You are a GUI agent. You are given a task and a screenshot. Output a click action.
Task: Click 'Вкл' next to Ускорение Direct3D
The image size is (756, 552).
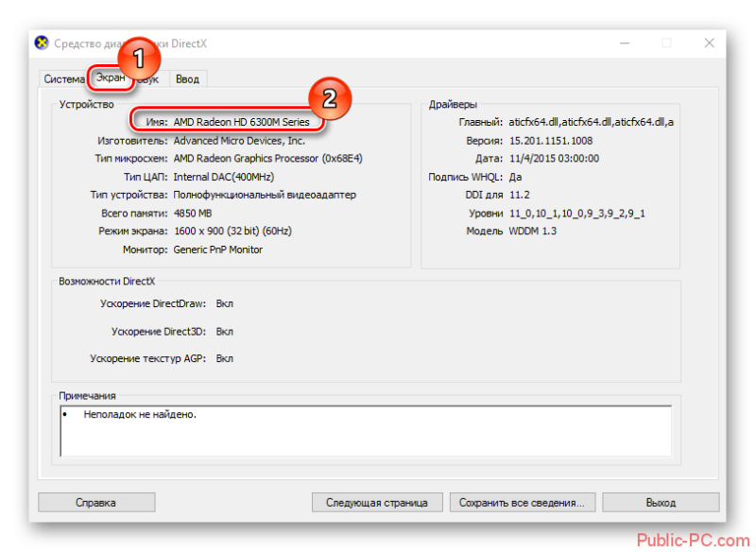click(225, 332)
